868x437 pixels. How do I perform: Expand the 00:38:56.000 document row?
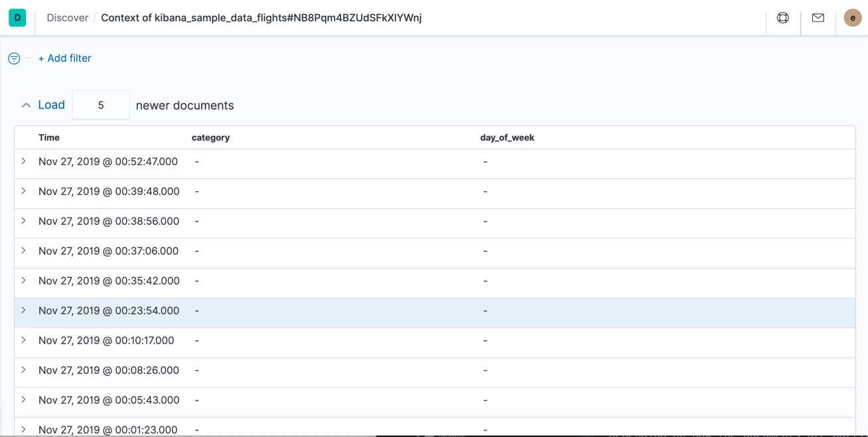click(x=24, y=221)
